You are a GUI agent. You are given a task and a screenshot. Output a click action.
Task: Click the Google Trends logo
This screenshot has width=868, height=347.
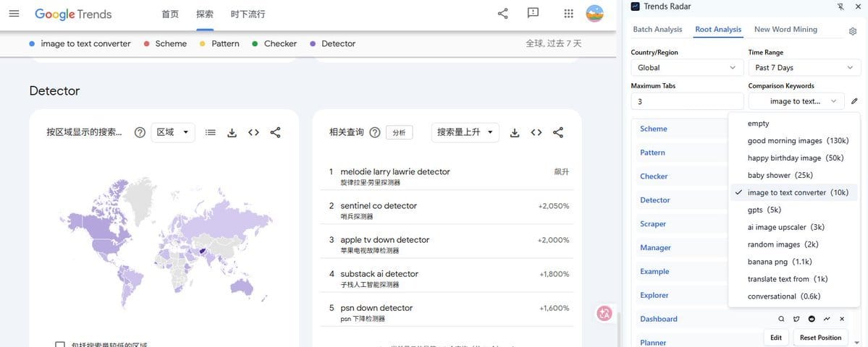point(73,14)
